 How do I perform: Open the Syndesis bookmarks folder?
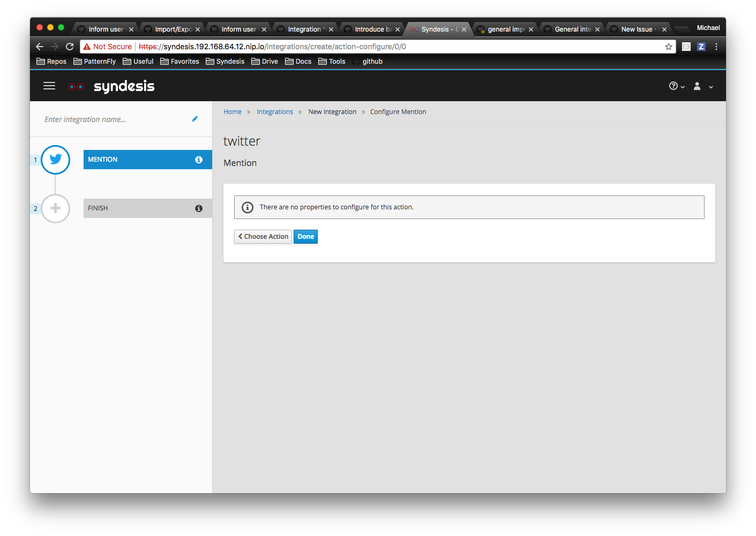225,62
